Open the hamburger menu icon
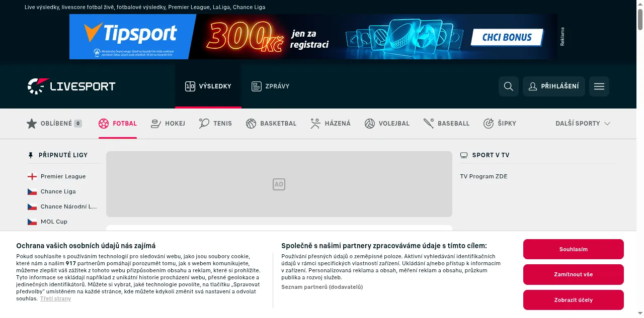 (x=599, y=86)
